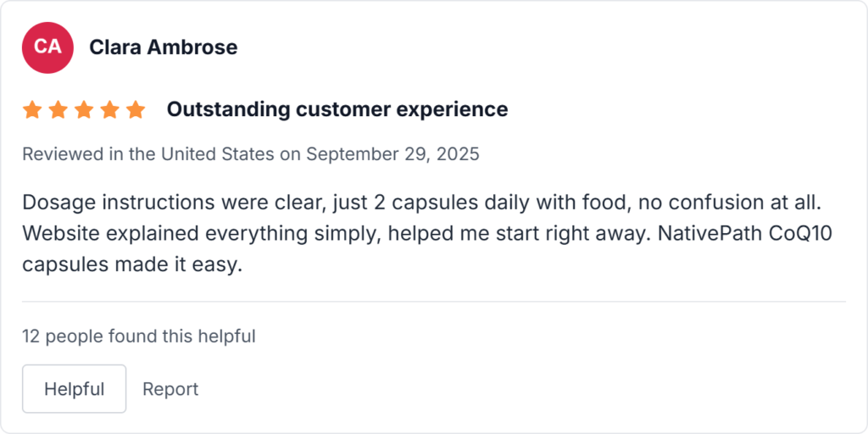Viewport: 868px width, 434px height.
Task: Click the "Outstanding customer experience" review title
Action: [x=337, y=109]
